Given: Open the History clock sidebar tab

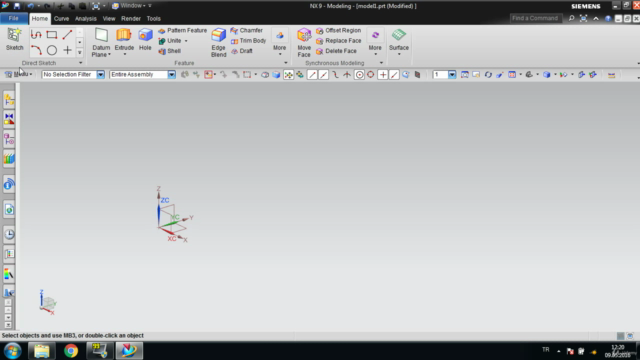Looking at the screenshot, I should tap(9, 235).
